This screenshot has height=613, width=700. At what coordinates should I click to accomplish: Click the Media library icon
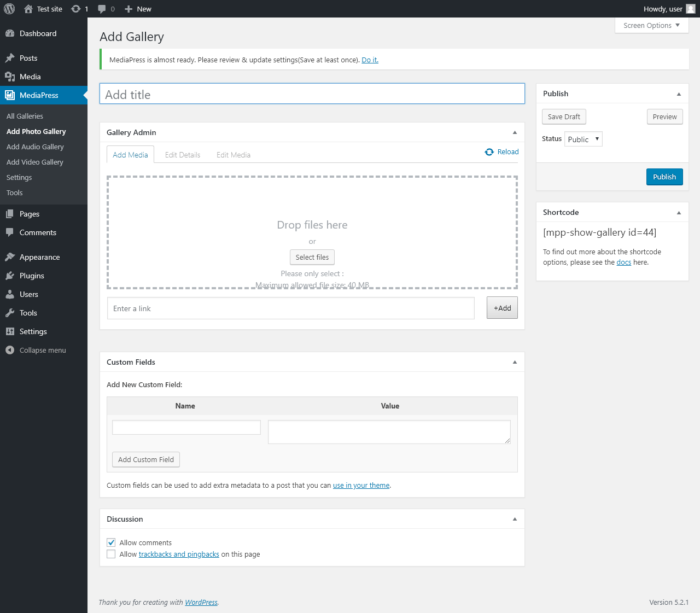[10, 77]
